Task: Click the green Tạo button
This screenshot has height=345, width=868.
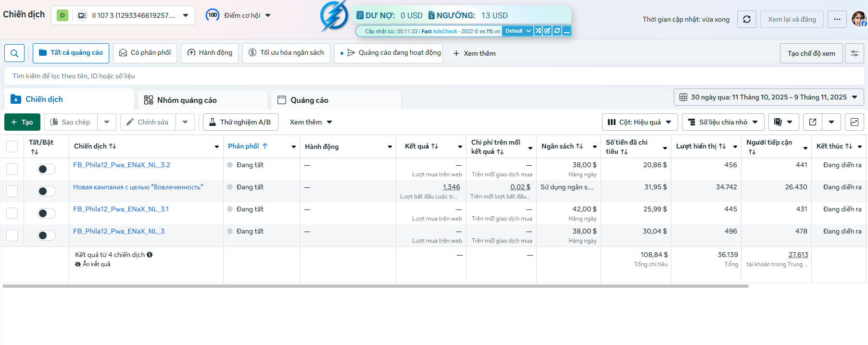Action: pos(22,122)
